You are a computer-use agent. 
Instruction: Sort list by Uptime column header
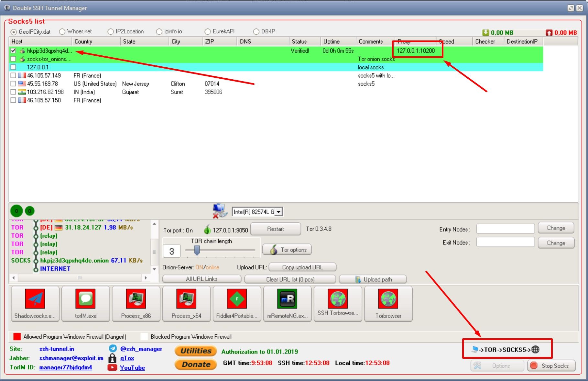[x=338, y=41]
